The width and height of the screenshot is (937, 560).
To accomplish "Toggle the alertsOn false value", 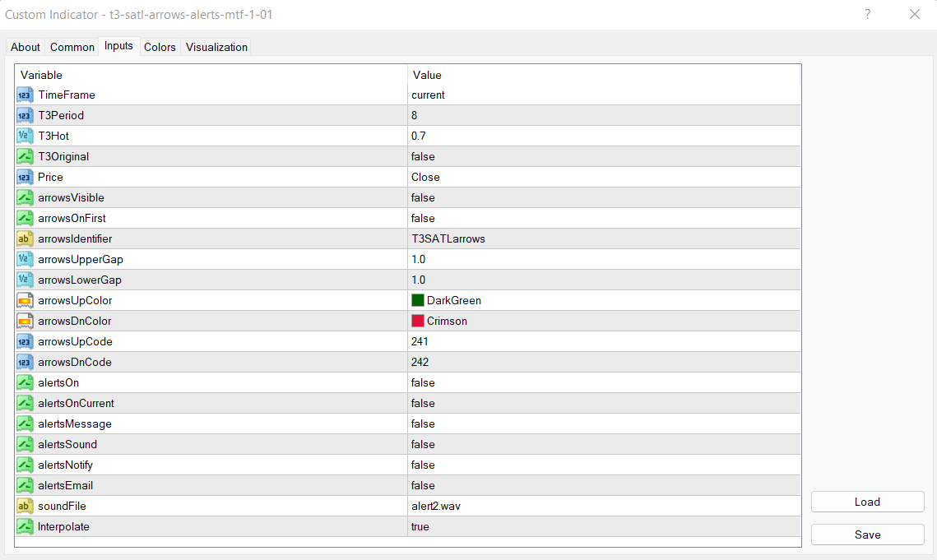I will pos(603,383).
